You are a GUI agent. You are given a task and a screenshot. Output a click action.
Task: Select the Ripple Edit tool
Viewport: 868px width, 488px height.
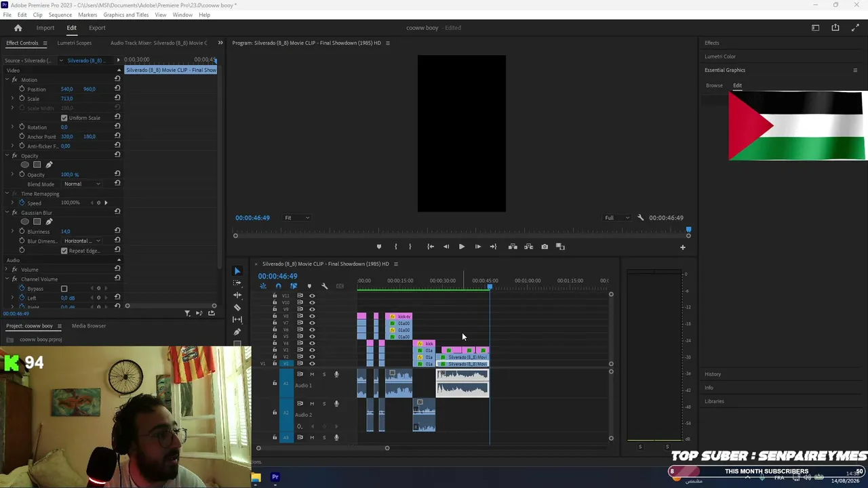[x=237, y=296]
